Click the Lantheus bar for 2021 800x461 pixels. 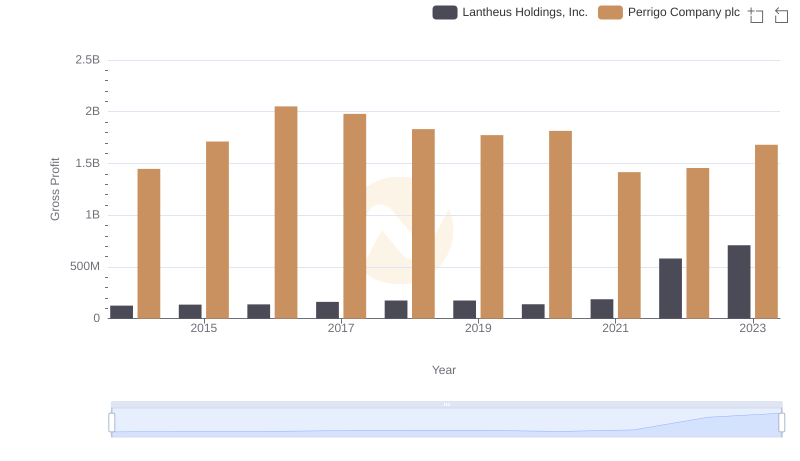click(x=602, y=309)
